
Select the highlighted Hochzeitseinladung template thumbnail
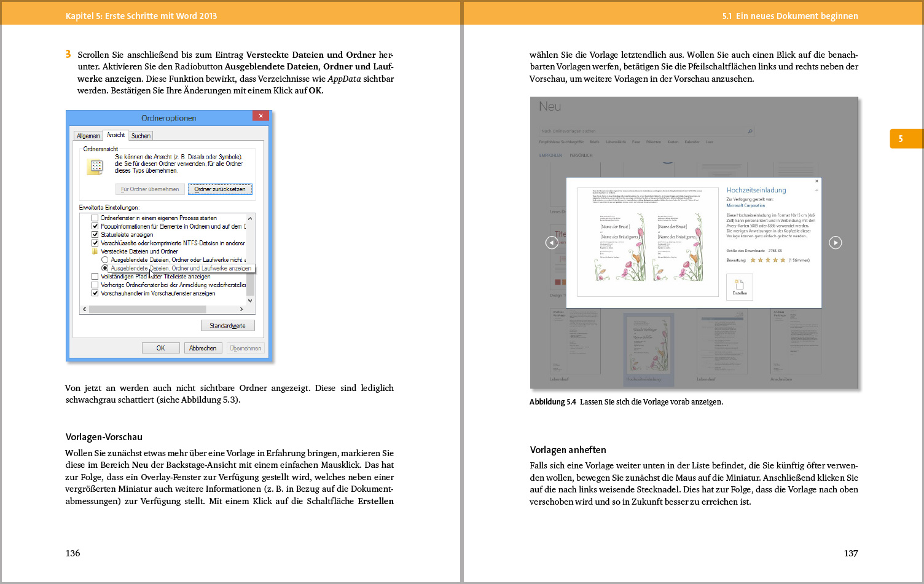(x=649, y=349)
